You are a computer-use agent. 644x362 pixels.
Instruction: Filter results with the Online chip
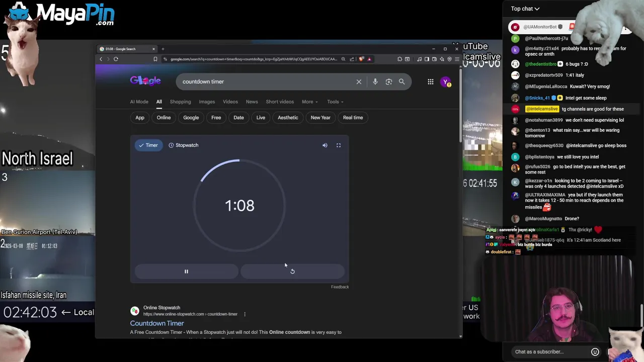pyautogui.click(x=164, y=118)
